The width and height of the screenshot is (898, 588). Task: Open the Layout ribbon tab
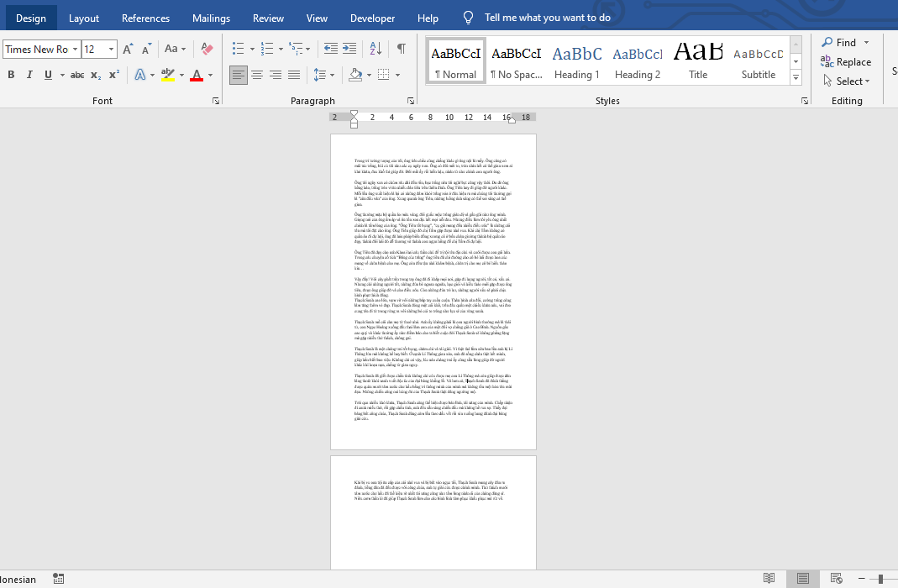[84, 18]
